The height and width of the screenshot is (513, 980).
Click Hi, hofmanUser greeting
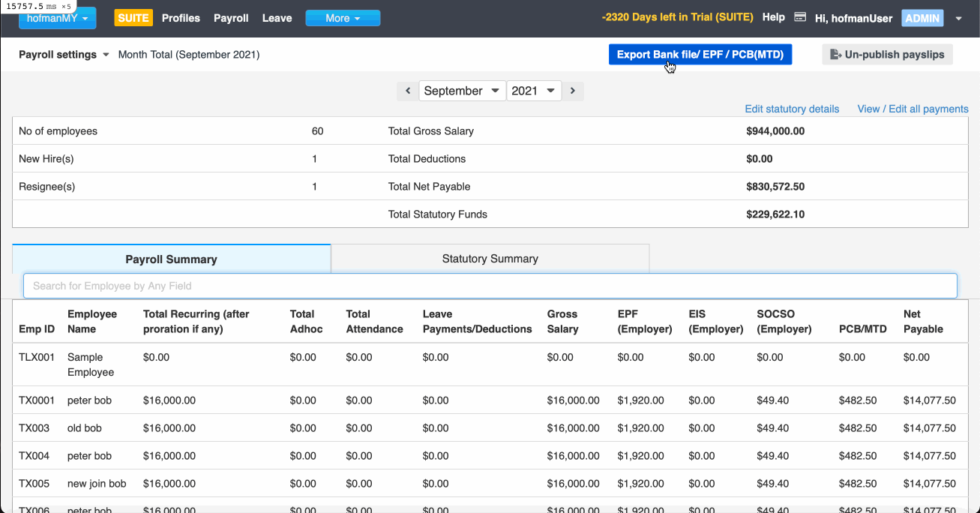(x=855, y=18)
